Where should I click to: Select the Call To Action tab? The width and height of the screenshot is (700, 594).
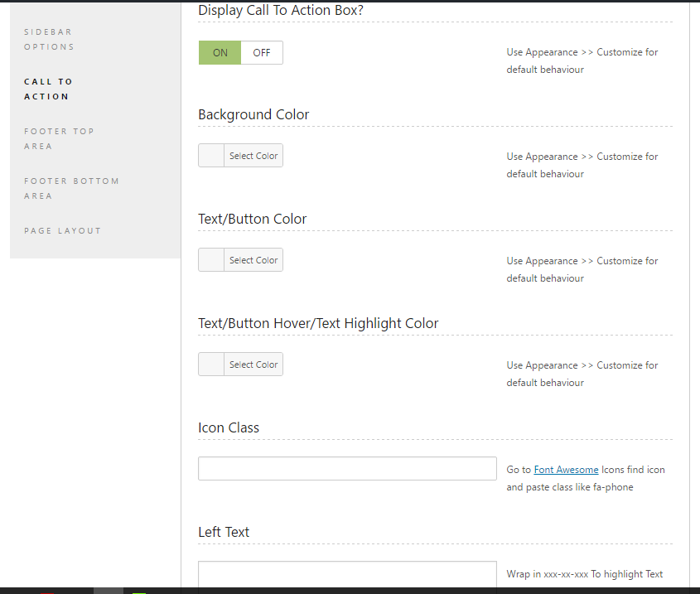[48, 89]
